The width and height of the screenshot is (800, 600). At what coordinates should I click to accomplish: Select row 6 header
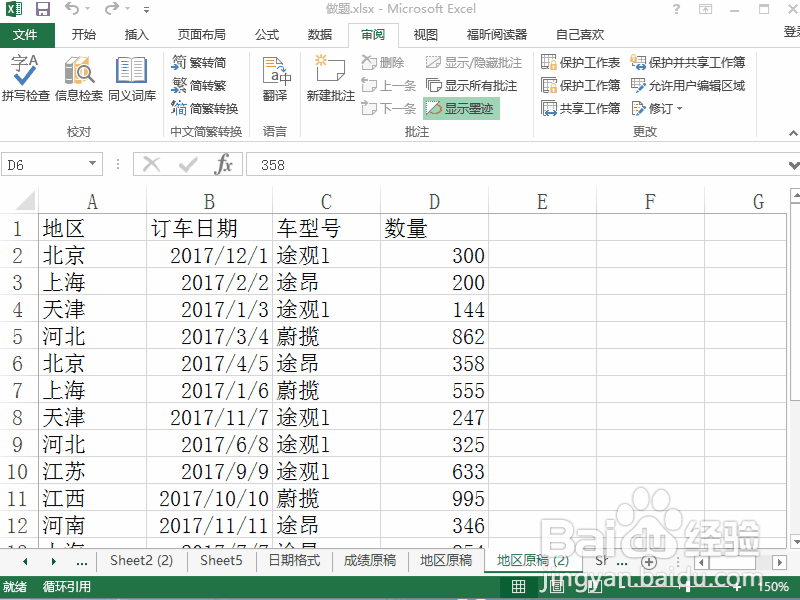[18, 363]
